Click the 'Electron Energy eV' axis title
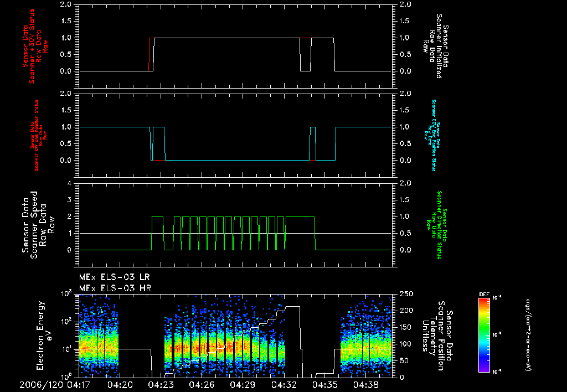 click(44, 336)
